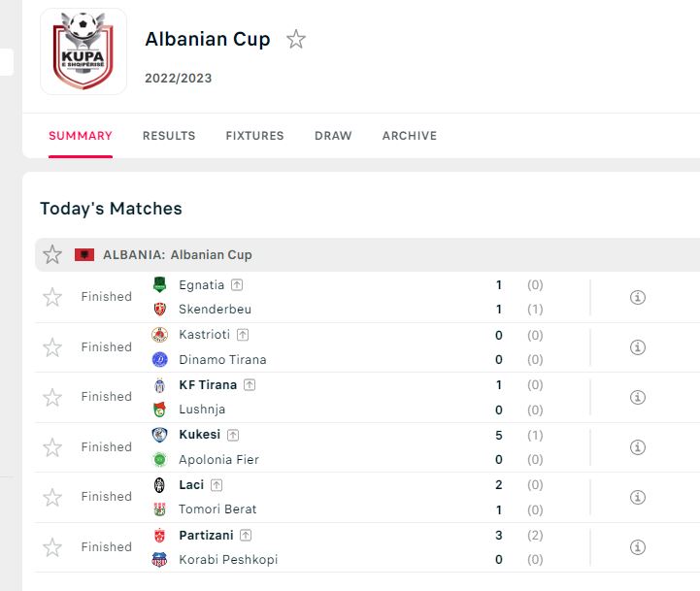Open the Albanian Cup league link
Viewport: 700px width, 591px height.
pyautogui.click(x=211, y=254)
